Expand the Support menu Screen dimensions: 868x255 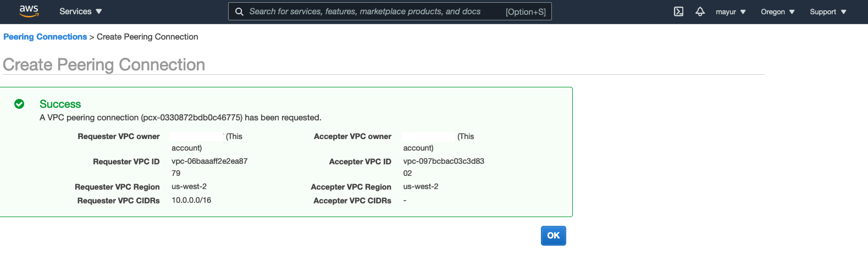(x=827, y=12)
